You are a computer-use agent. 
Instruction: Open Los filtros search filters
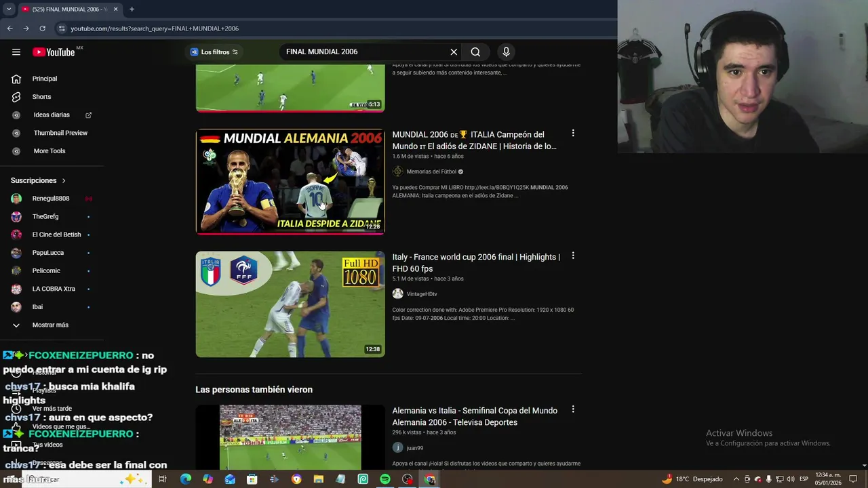(x=214, y=52)
